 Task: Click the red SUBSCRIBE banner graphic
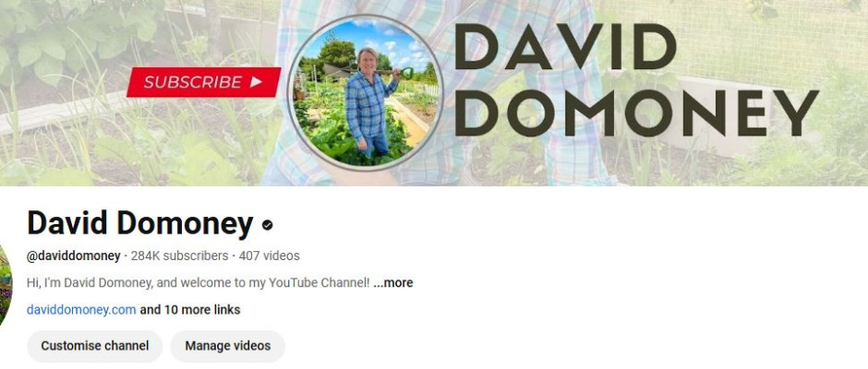pos(204,82)
